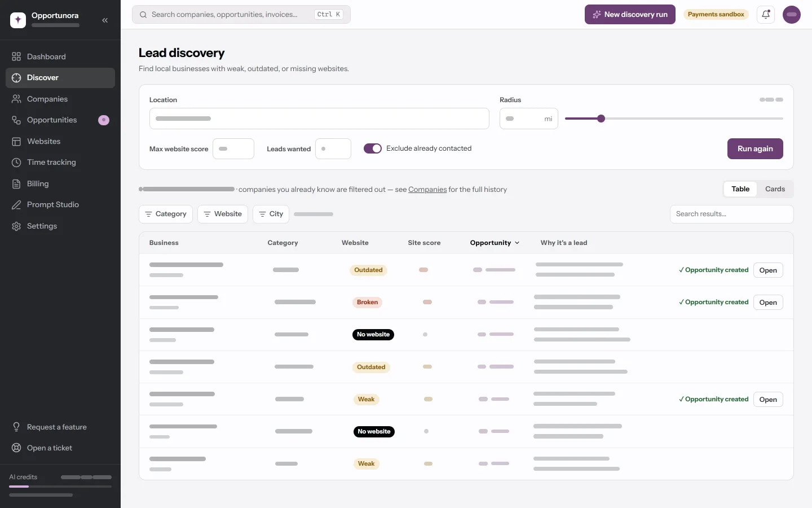Switch to Table view

tap(740, 189)
